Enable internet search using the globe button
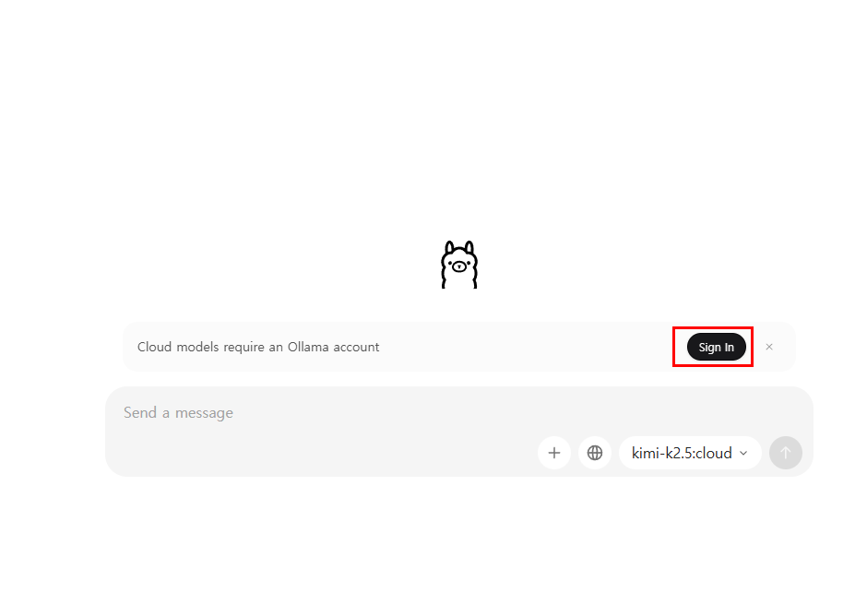 [595, 453]
